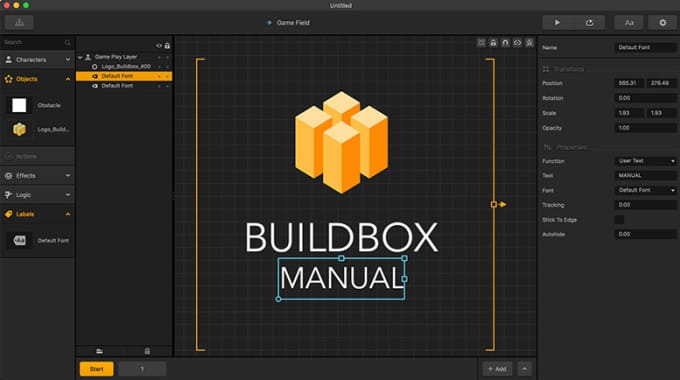Open the Function dropdown showing User Text

coord(645,161)
